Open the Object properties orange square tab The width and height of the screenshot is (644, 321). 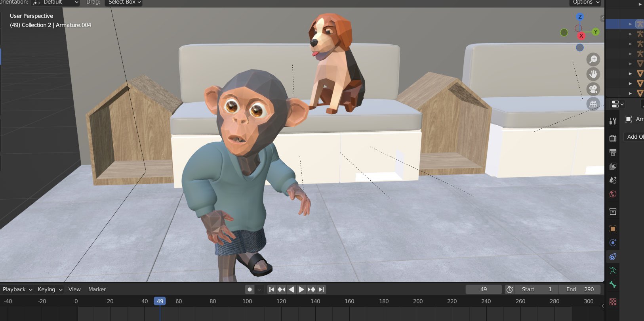click(x=613, y=229)
